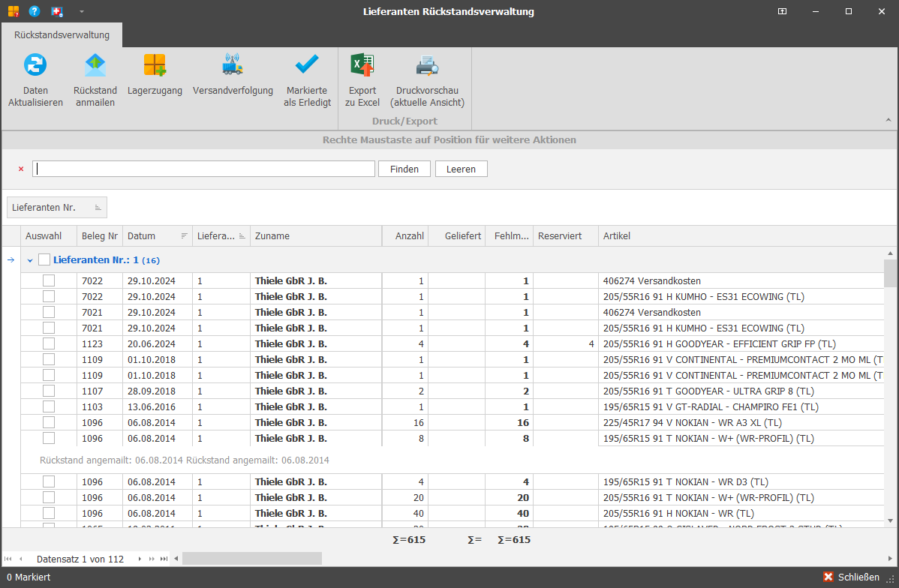Click the Liefera... column header

click(x=221, y=236)
